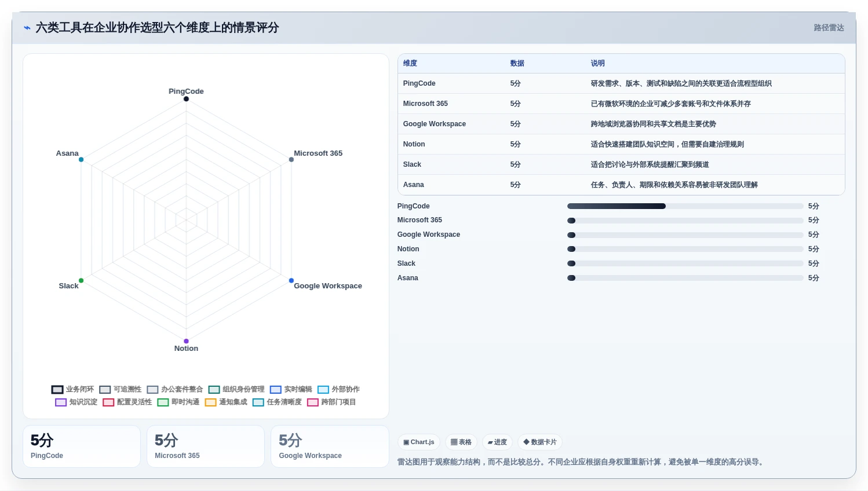The width and height of the screenshot is (868, 491).
Task: Click the description 跨地域浏览器协同和共享文档是主要优势
Action: 654,124
